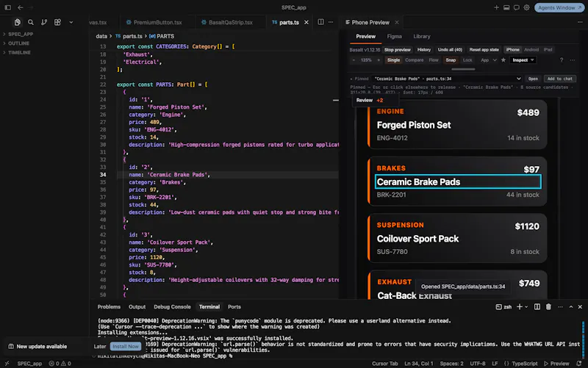Open the settings gear in title bar
Viewport: 588px width, 368px height.
(526, 7)
